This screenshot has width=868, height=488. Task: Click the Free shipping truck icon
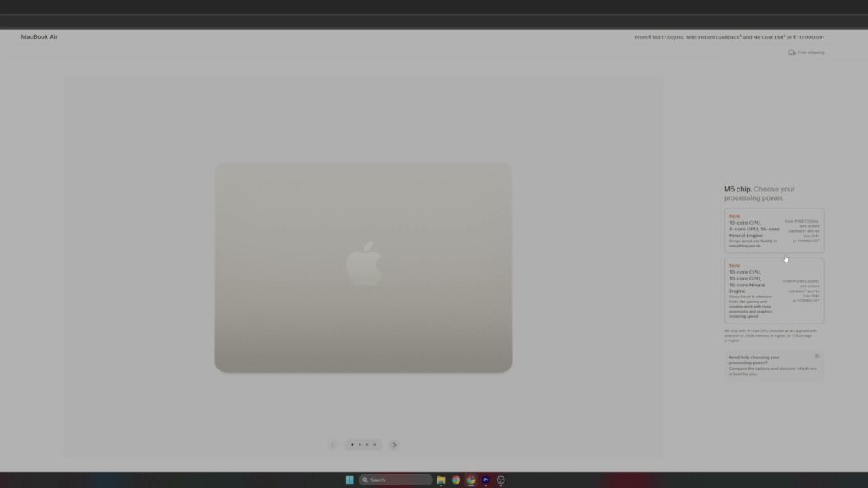pos(792,53)
